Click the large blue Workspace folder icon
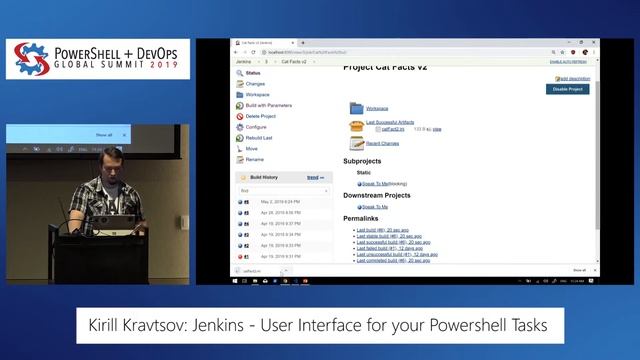The width and height of the screenshot is (640, 360). [x=356, y=108]
